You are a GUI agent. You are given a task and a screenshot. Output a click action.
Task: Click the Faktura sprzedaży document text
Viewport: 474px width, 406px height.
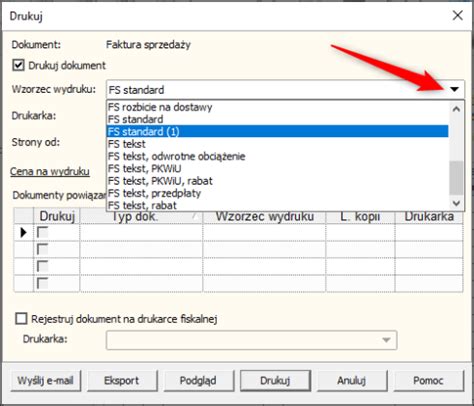pyautogui.click(x=148, y=45)
